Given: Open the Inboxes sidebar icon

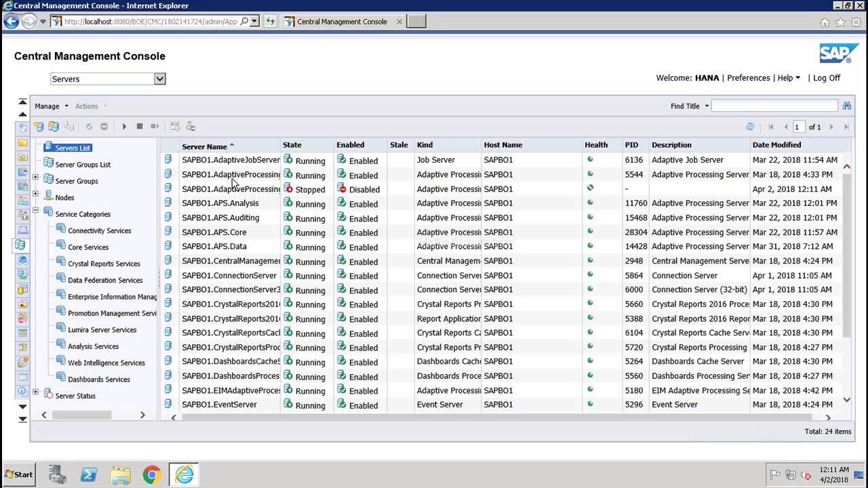Looking at the screenshot, I should point(22,230).
